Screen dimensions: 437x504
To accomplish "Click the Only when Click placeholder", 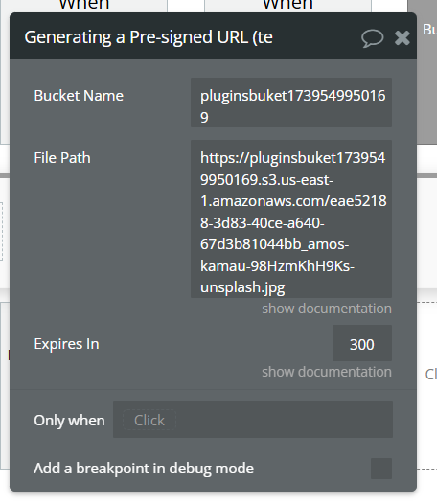I will pos(149,420).
